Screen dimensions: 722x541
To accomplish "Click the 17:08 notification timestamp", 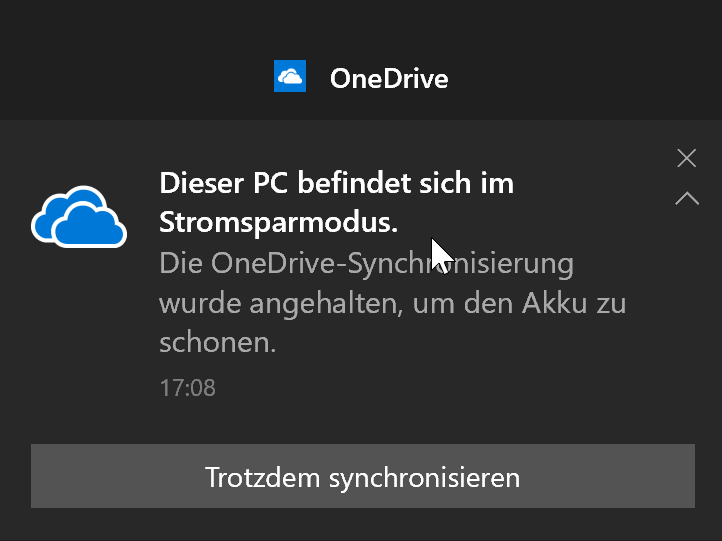I will pyautogui.click(x=187, y=387).
